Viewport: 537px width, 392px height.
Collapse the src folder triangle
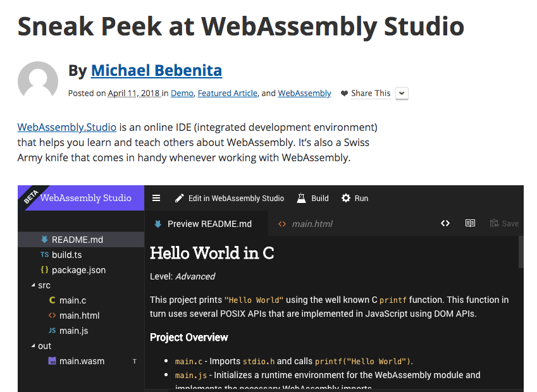[x=34, y=285]
